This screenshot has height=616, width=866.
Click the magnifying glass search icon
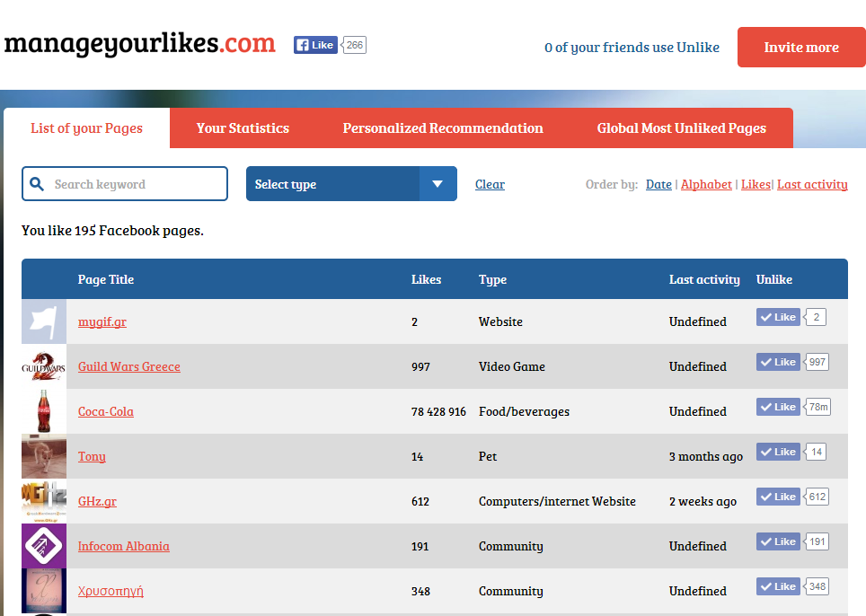tap(37, 184)
